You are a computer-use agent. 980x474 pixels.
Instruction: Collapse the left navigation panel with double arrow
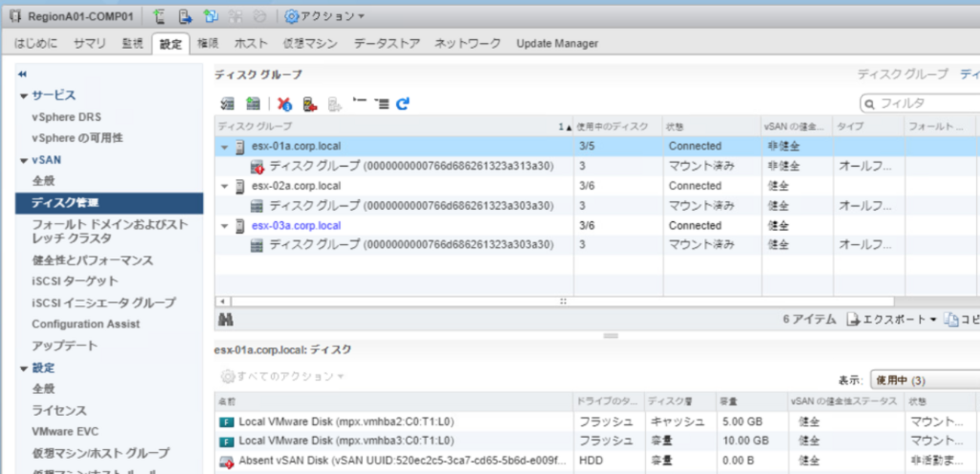tap(23, 74)
